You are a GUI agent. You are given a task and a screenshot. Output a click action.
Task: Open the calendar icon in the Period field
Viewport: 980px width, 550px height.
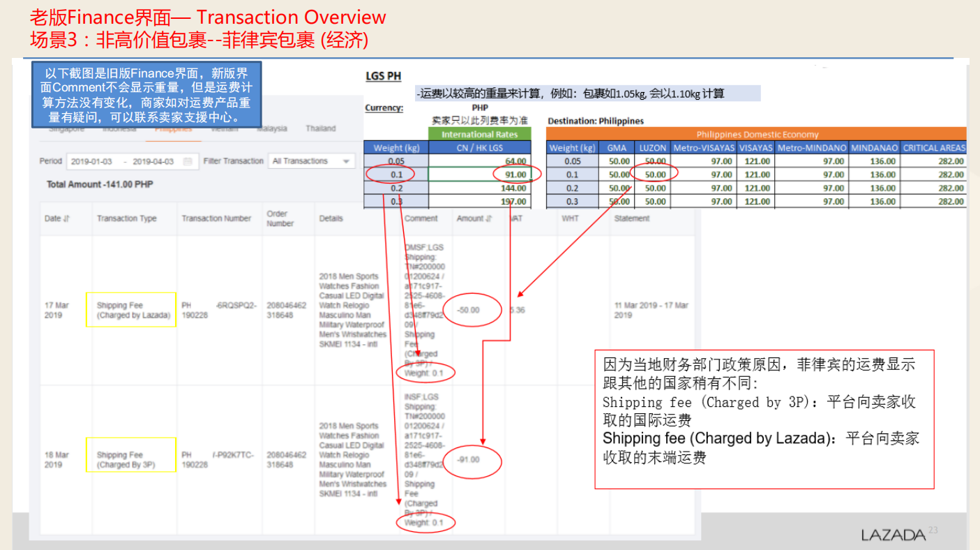(188, 161)
